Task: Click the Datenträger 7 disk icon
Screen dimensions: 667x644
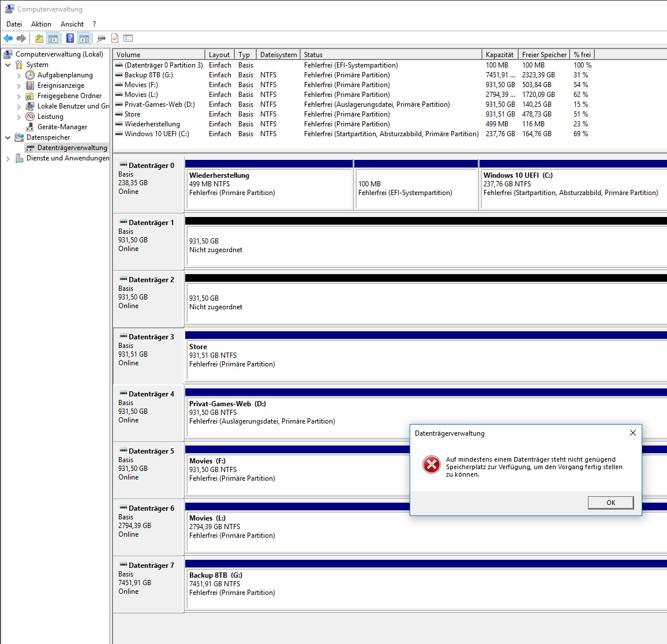Action: [x=123, y=565]
